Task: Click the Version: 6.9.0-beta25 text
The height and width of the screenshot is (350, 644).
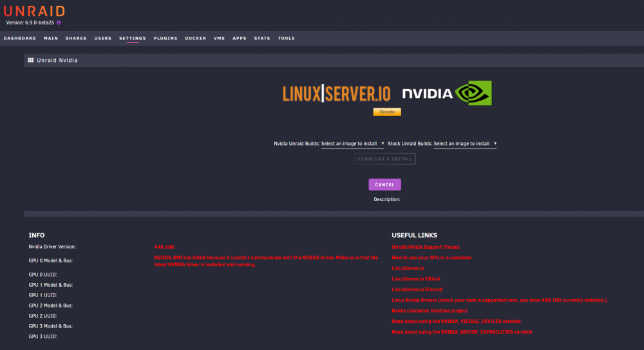Action: tap(30, 23)
